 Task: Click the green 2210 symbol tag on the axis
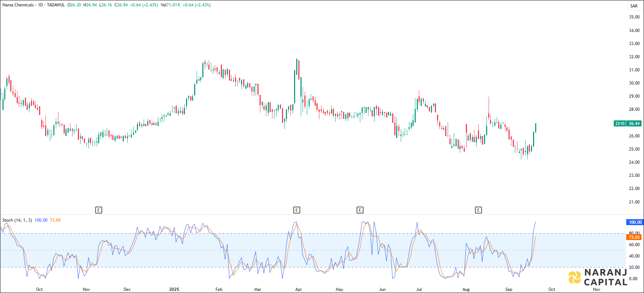point(620,124)
